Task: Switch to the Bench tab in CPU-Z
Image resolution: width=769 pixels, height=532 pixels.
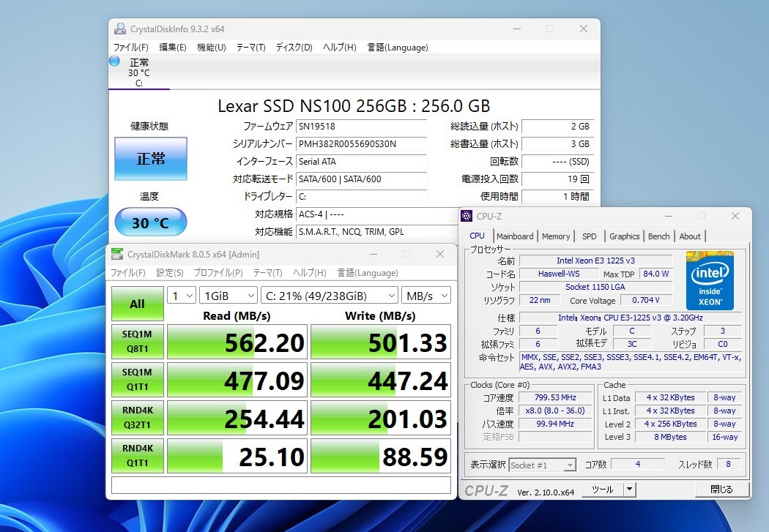Action: pos(658,236)
